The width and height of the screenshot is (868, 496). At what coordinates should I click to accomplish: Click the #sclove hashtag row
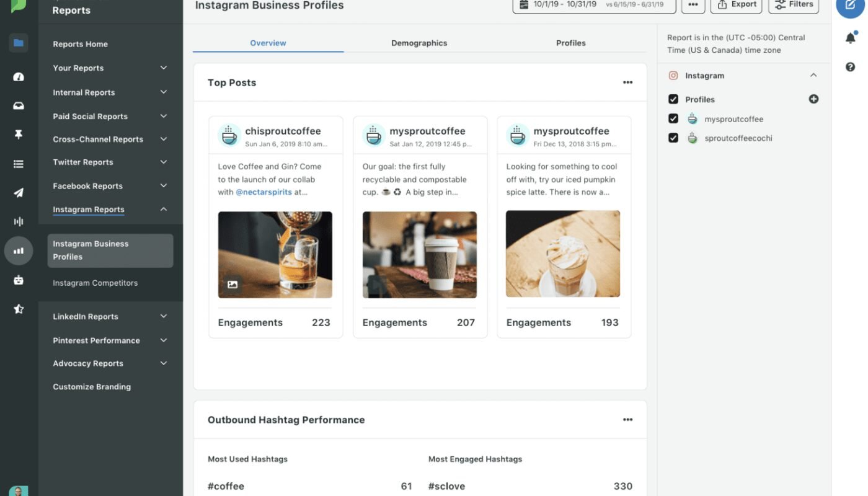(x=530, y=486)
